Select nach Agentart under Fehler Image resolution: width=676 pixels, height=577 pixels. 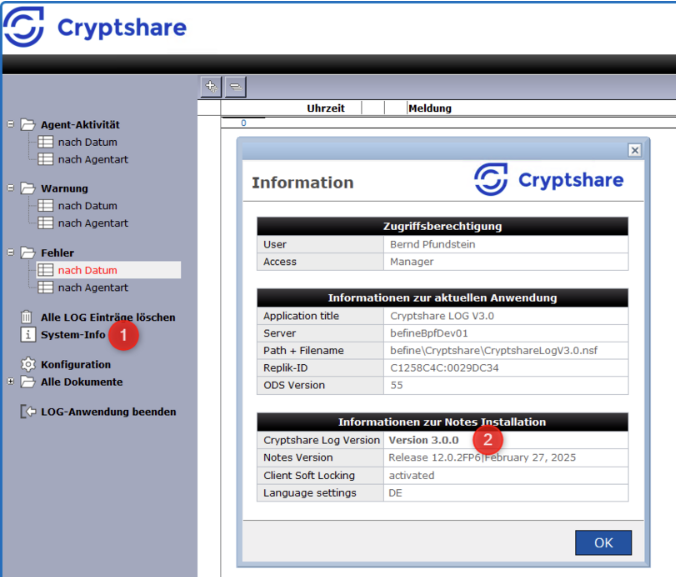[93, 287]
